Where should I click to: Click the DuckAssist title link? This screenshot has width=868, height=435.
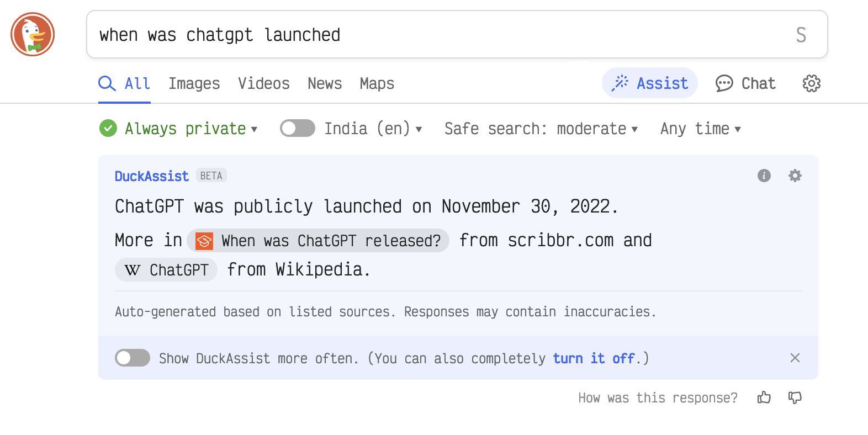point(152,176)
